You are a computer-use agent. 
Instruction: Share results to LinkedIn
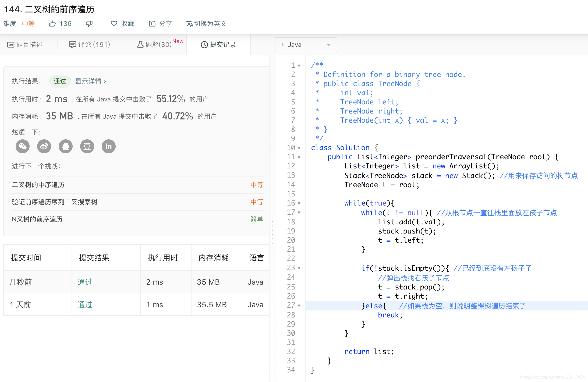pos(108,146)
